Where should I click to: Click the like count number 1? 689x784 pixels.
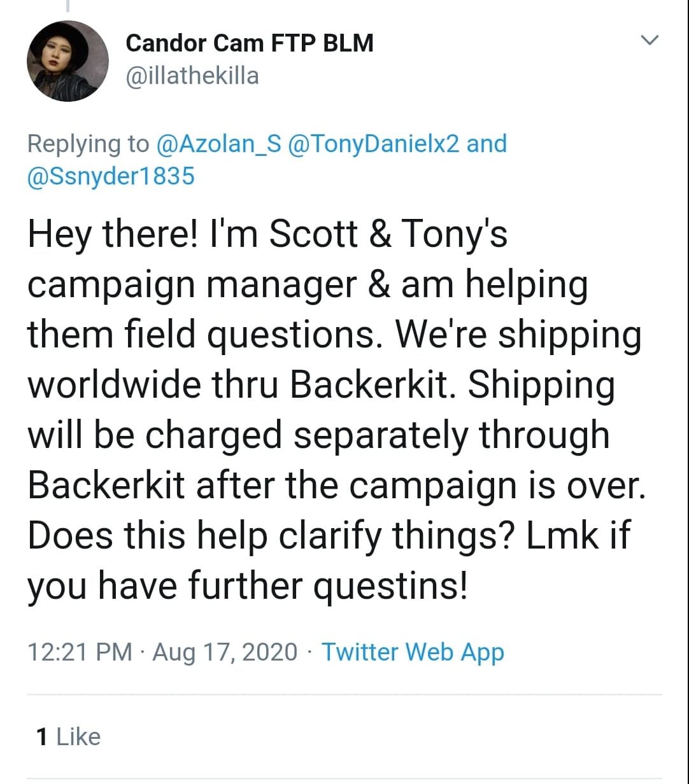pyautogui.click(x=42, y=737)
